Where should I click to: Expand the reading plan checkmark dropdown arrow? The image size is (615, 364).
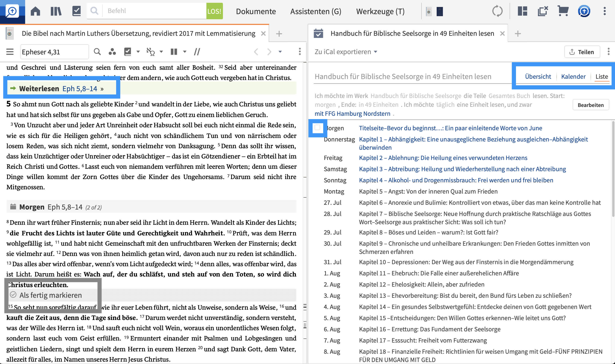click(138, 52)
